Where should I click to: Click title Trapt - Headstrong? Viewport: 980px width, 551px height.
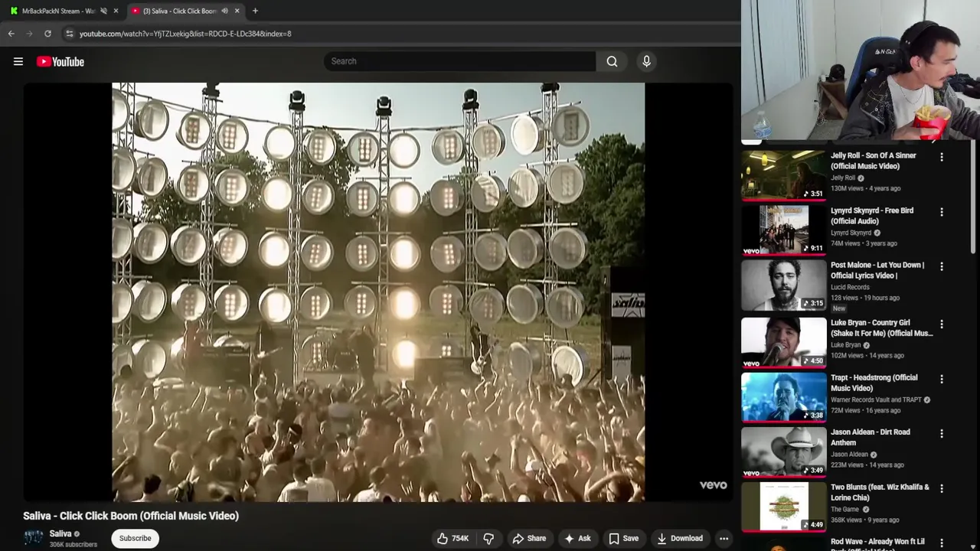click(874, 383)
